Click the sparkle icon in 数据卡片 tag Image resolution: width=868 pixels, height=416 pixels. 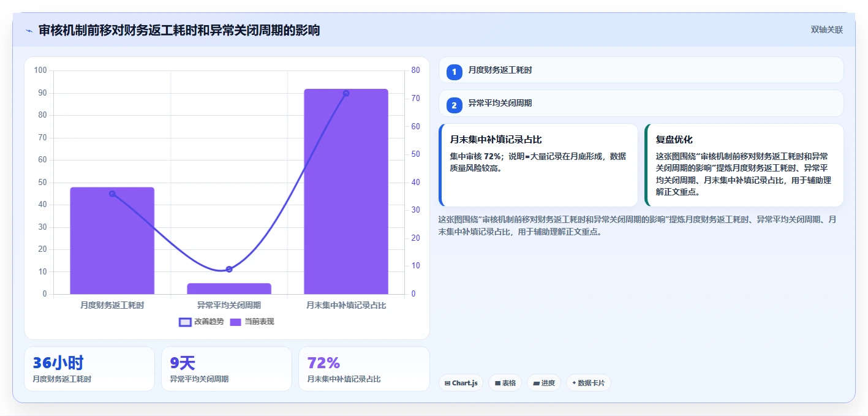tap(574, 383)
